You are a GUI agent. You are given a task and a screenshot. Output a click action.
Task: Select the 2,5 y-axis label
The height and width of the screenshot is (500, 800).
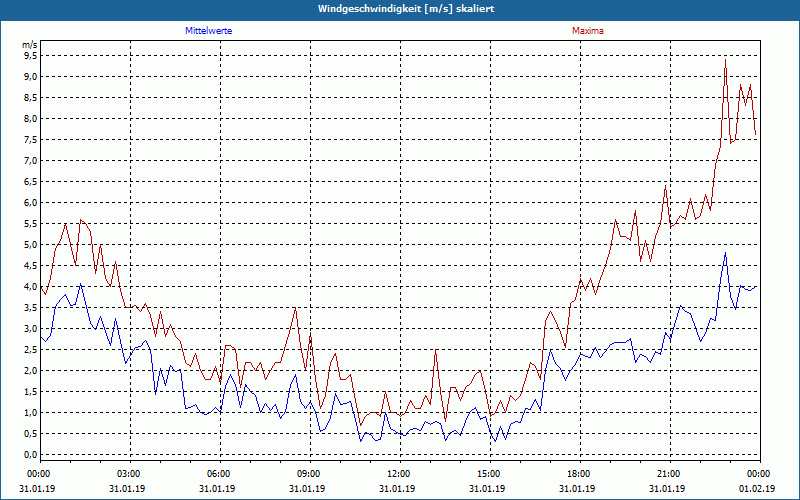tap(30, 349)
